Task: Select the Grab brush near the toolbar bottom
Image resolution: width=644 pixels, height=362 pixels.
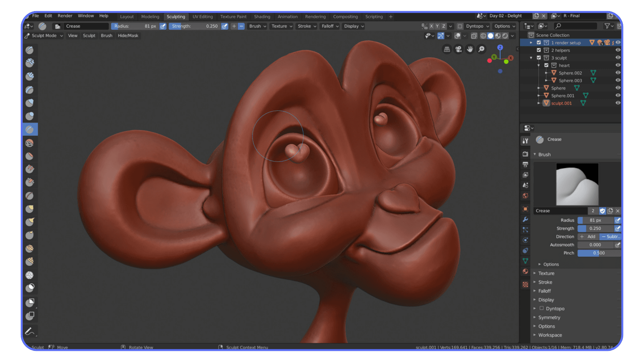Action: [30, 209]
